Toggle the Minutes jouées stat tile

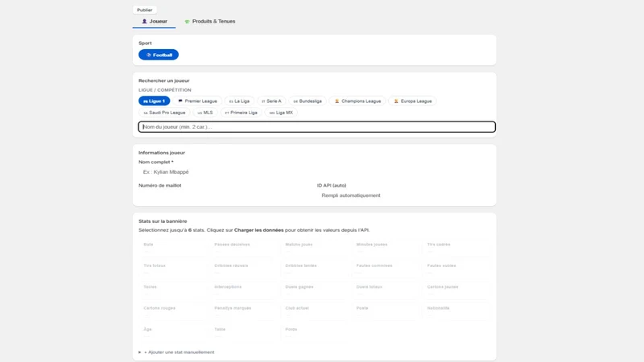click(x=386, y=248)
